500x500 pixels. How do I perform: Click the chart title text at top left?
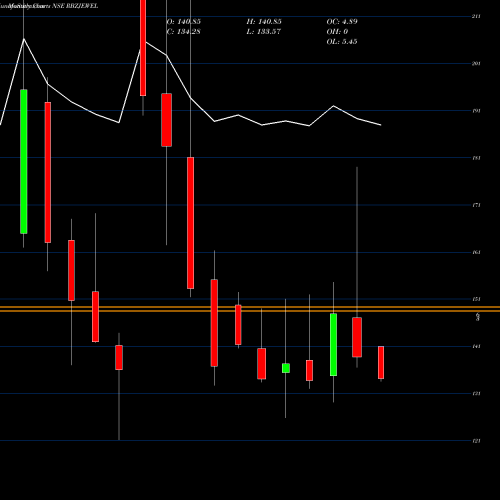coord(49,6)
